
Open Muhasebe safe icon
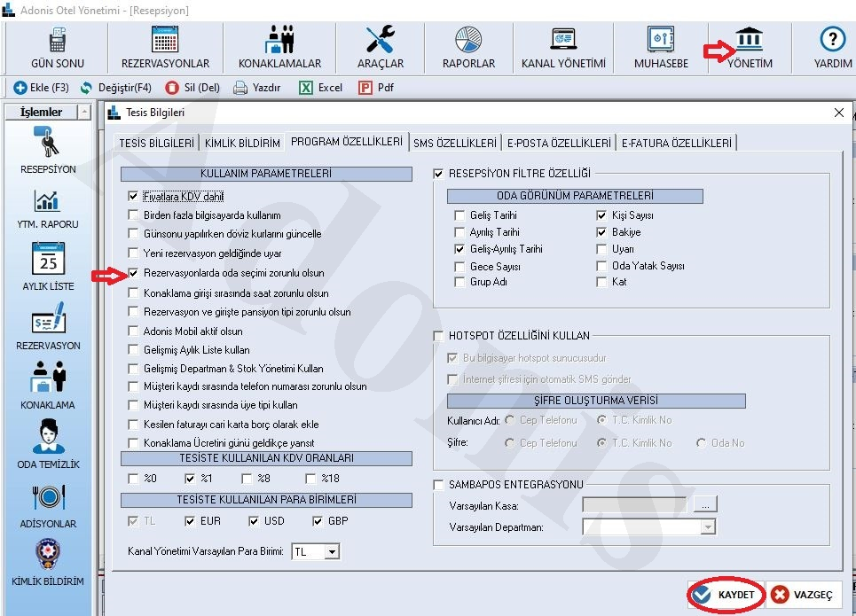pyautogui.click(x=661, y=41)
